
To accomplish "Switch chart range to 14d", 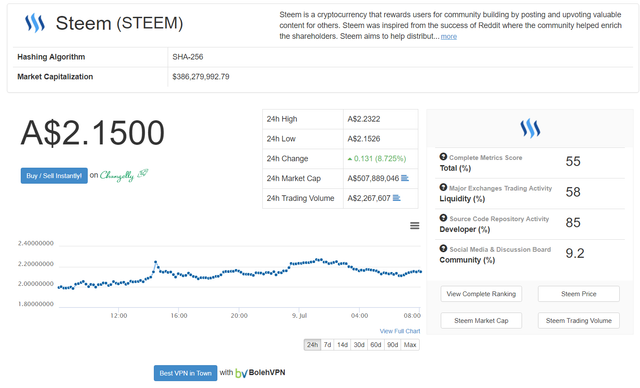I will click(x=342, y=345).
